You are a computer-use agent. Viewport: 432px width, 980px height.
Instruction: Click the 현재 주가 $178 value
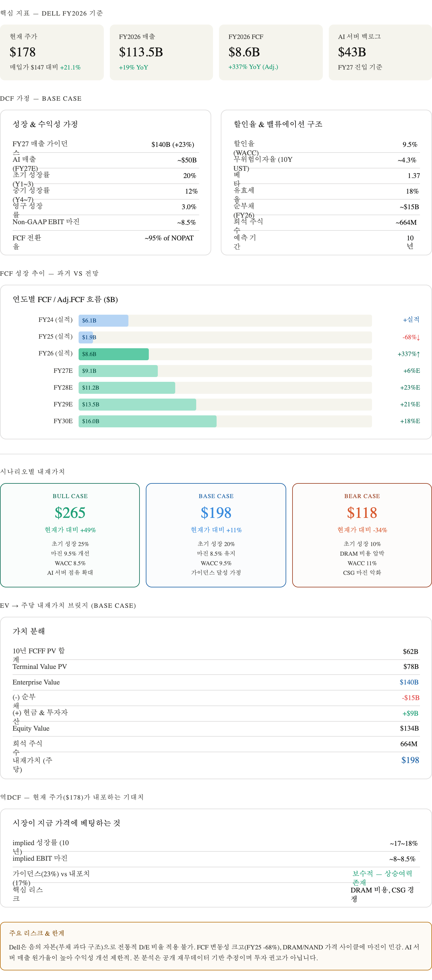click(22, 52)
